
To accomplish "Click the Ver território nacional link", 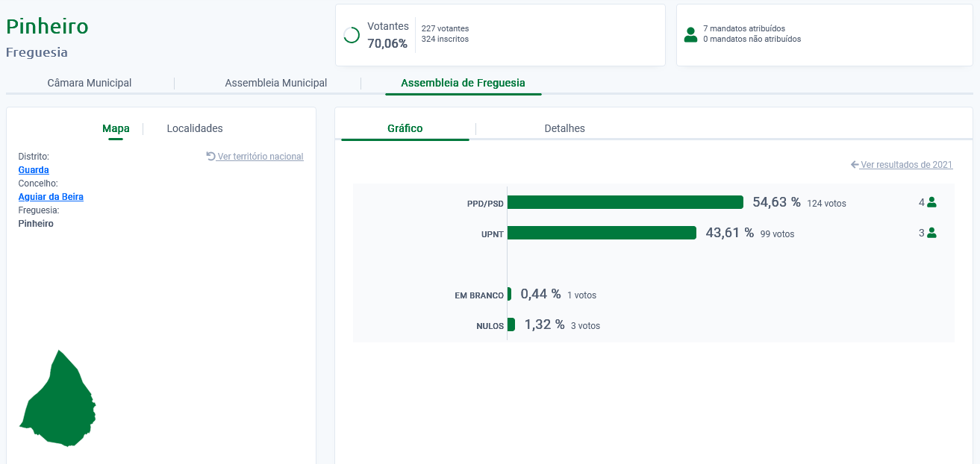I will pyautogui.click(x=260, y=157).
